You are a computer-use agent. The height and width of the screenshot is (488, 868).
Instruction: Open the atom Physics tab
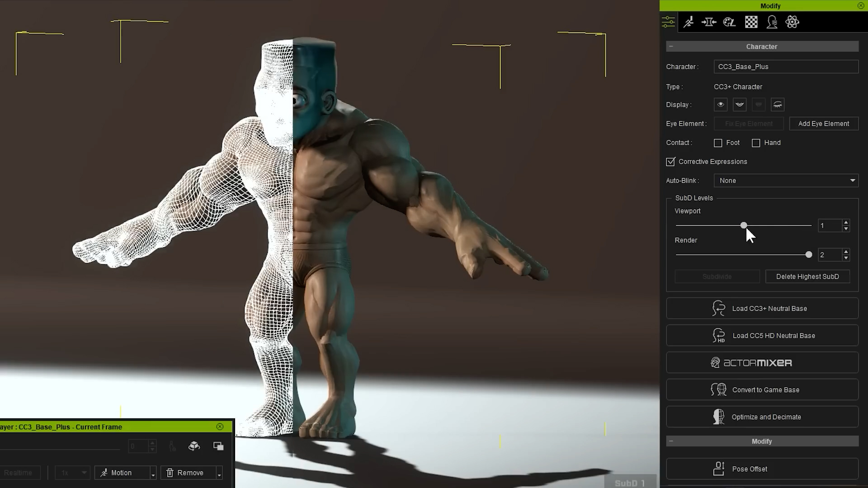[792, 22]
